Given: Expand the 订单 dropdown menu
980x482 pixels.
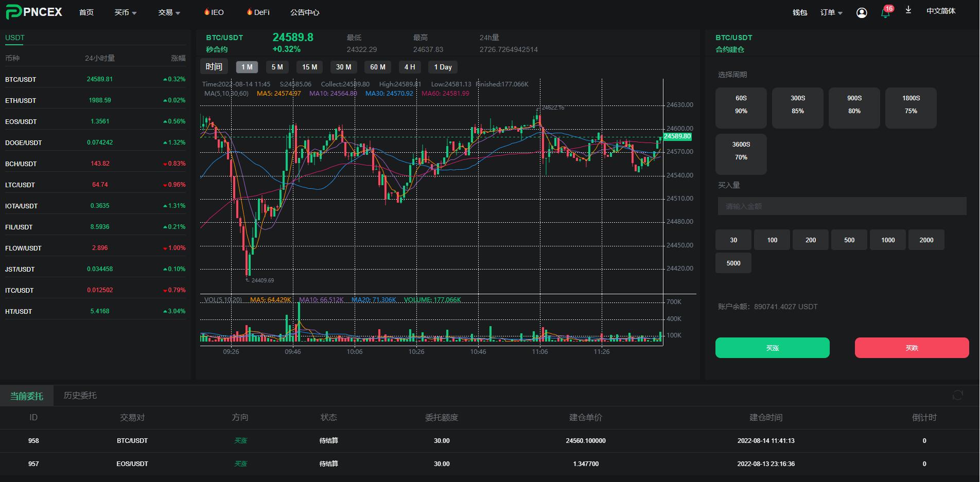Looking at the screenshot, I should pyautogui.click(x=831, y=13).
